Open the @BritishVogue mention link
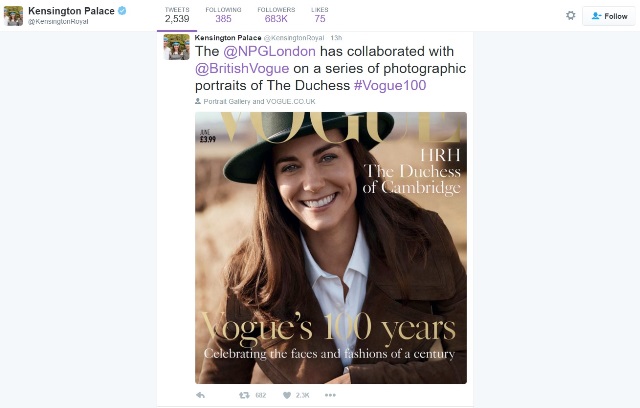This screenshot has height=408, width=640. [x=242, y=69]
